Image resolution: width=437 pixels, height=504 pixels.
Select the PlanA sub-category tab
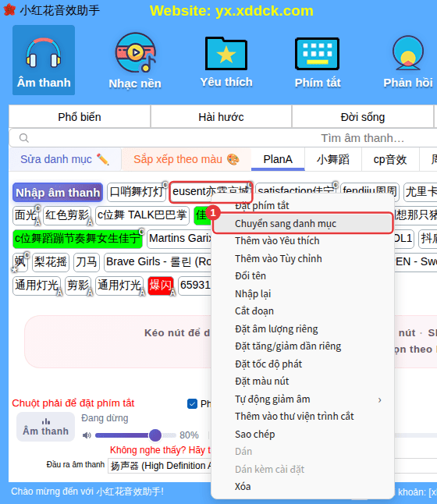(278, 159)
